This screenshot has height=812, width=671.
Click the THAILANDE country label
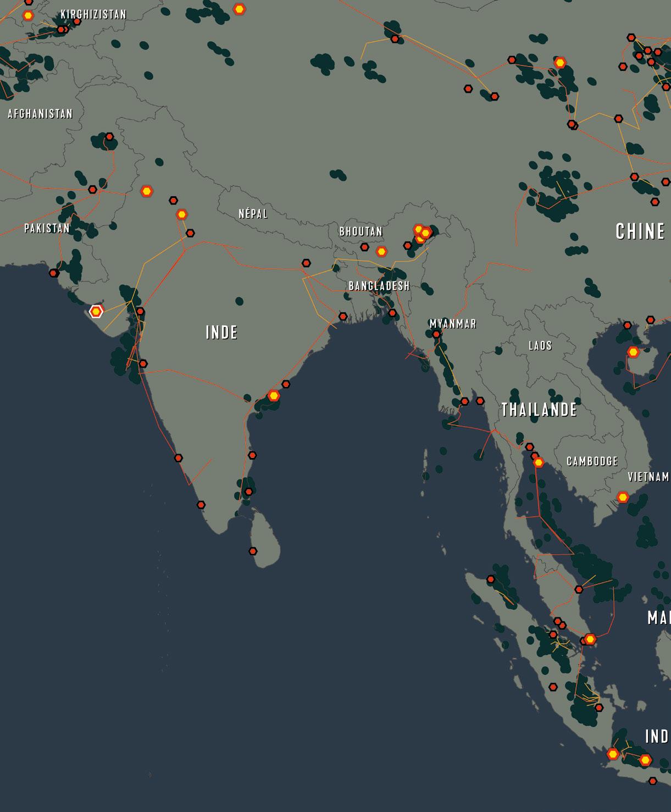pos(539,410)
